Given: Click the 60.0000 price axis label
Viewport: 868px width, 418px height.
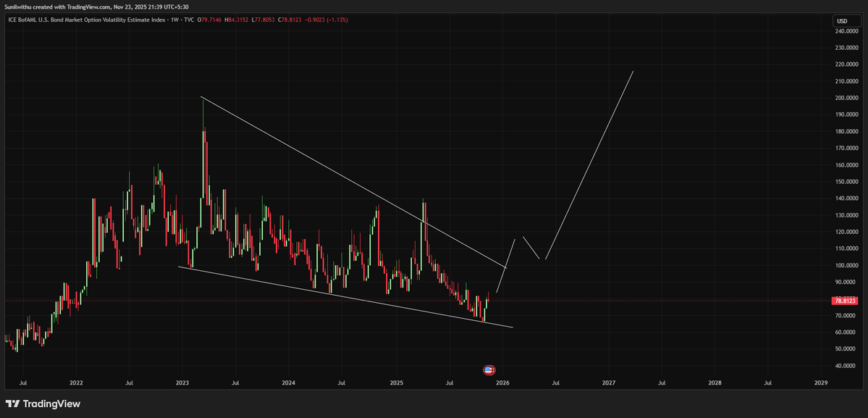Looking at the screenshot, I should click(x=846, y=333).
